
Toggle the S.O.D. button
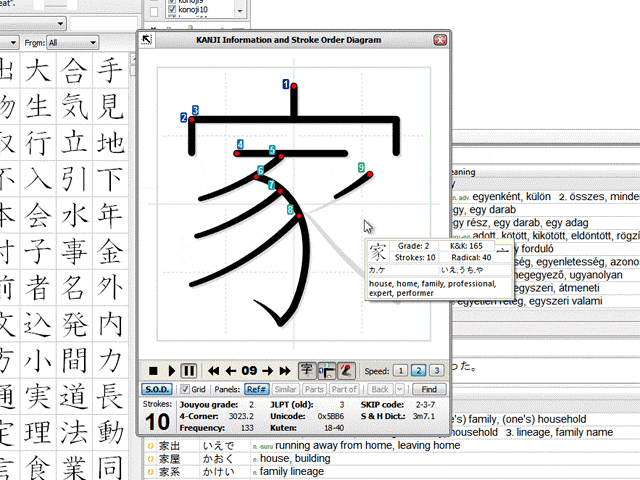[x=157, y=389]
